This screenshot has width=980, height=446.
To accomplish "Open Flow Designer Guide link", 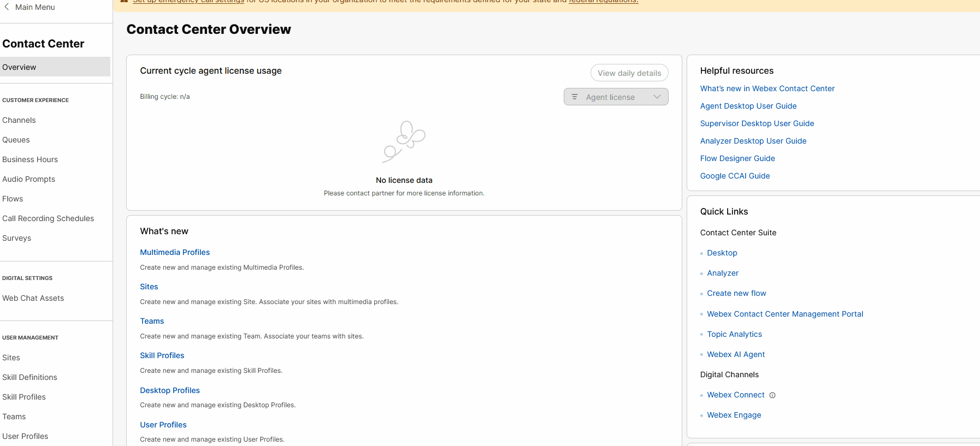I will pyautogui.click(x=737, y=158).
